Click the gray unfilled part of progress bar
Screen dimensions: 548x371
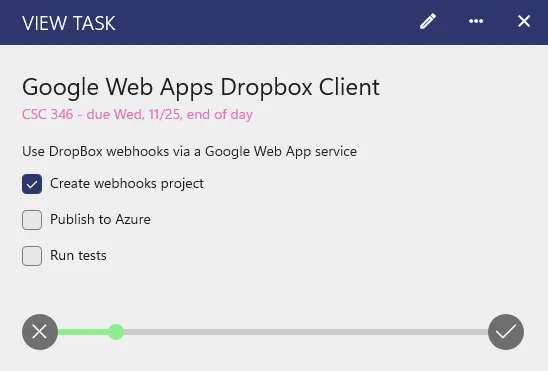(x=306, y=332)
